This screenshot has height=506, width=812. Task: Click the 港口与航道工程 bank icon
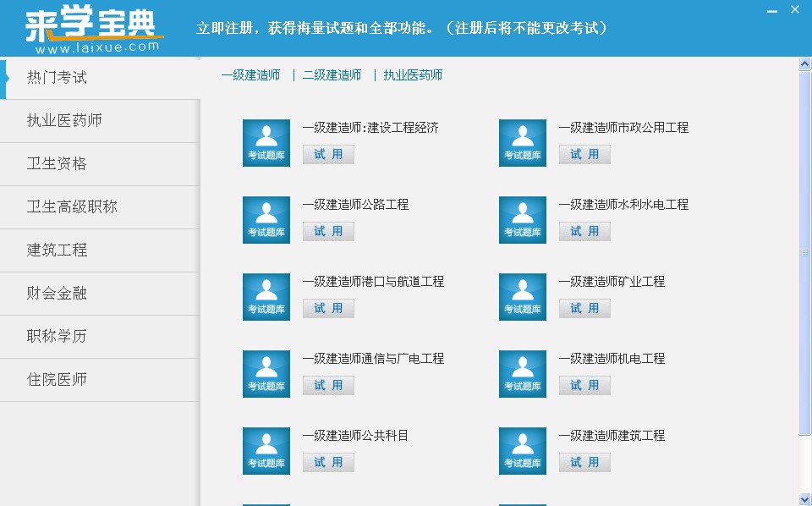pos(266,296)
